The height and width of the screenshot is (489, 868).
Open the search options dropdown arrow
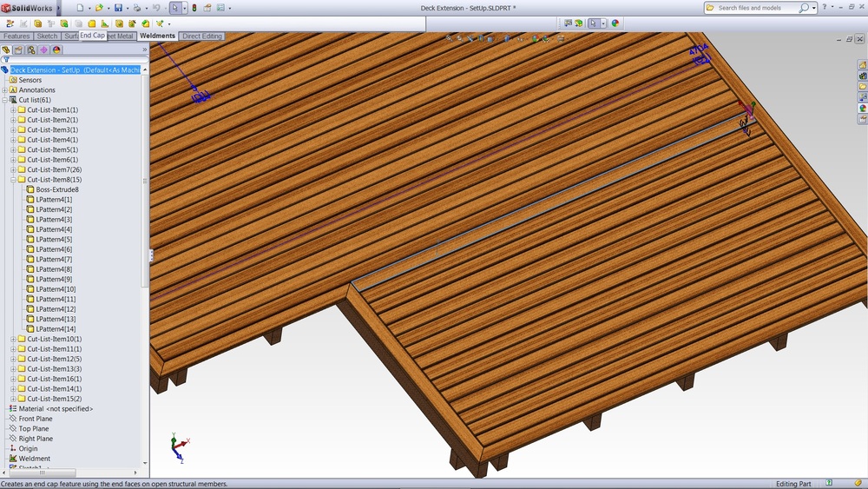coord(814,8)
